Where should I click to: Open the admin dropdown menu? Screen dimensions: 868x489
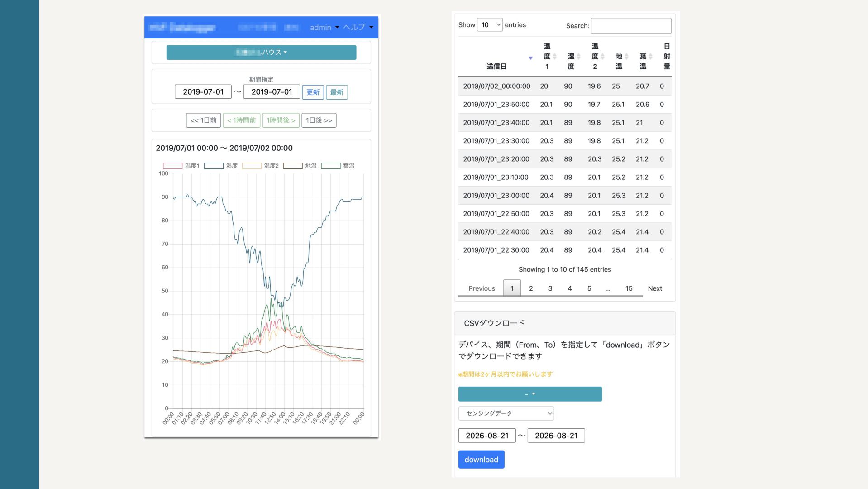point(324,28)
